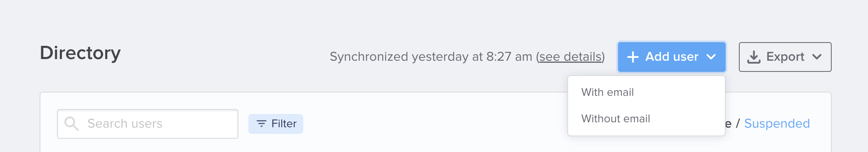The height and width of the screenshot is (152, 868).
Task: Collapse the Add user dropdown chevron
Action: [x=711, y=57]
